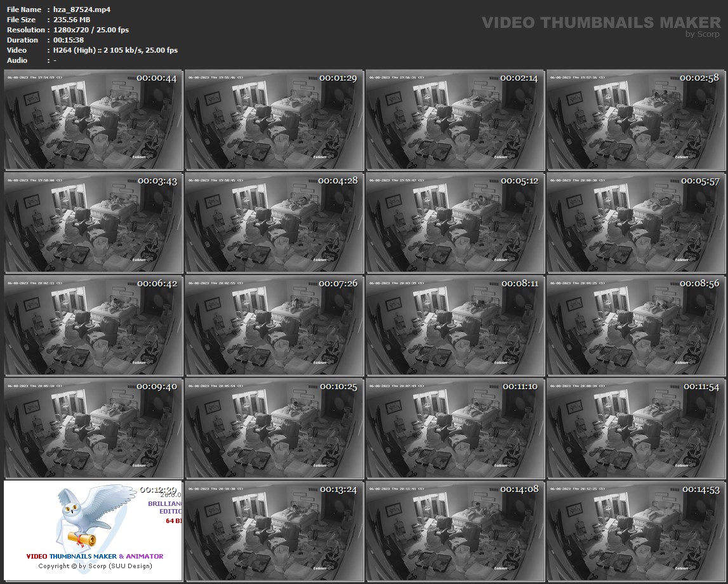Pick the frame labeled 00:13:24
728x584 pixels.
click(274, 531)
